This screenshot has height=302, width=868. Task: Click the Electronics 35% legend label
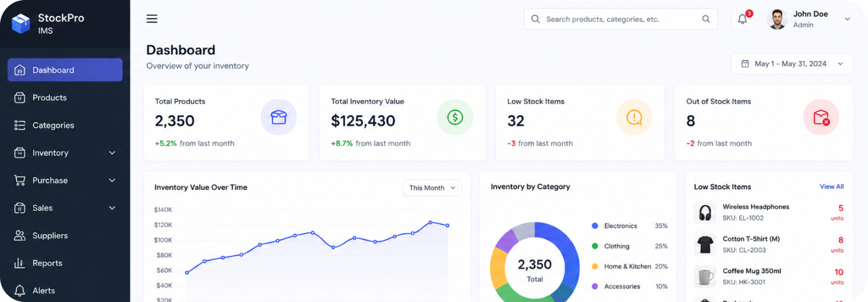(x=636, y=226)
